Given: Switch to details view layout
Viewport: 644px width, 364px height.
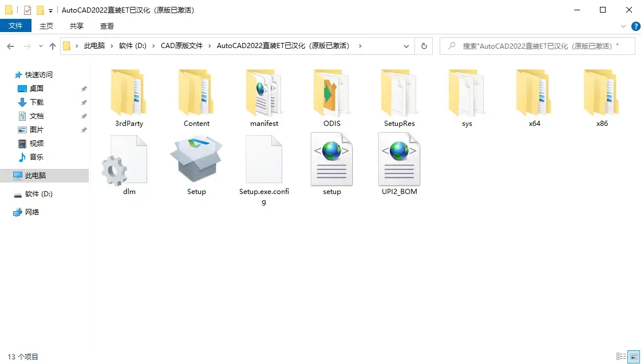Looking at the screenshot, I should (x=621, y=357).
